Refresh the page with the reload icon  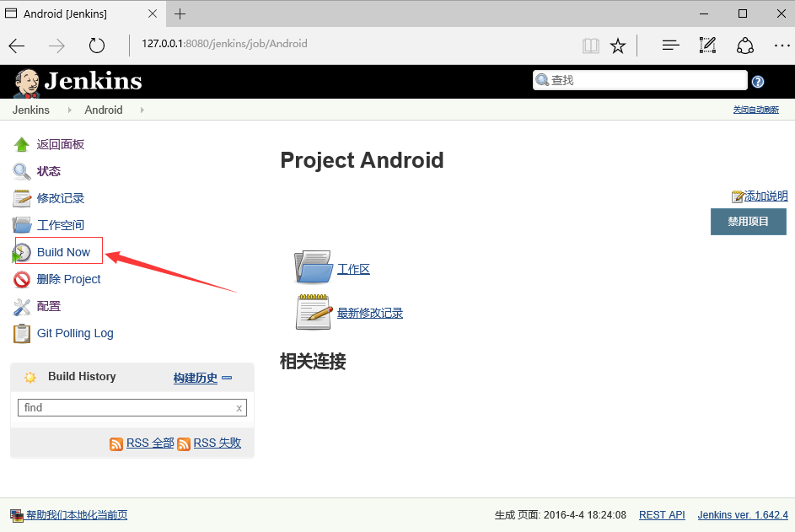(x=96, y=46)
